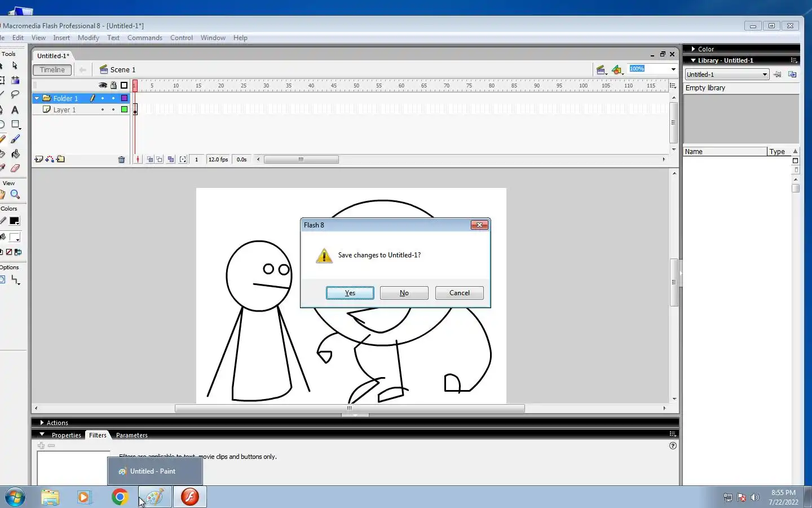Viewport: 812px width, 508px height.
Task: Click the Swap Colors button
Action: coord(17,252)
